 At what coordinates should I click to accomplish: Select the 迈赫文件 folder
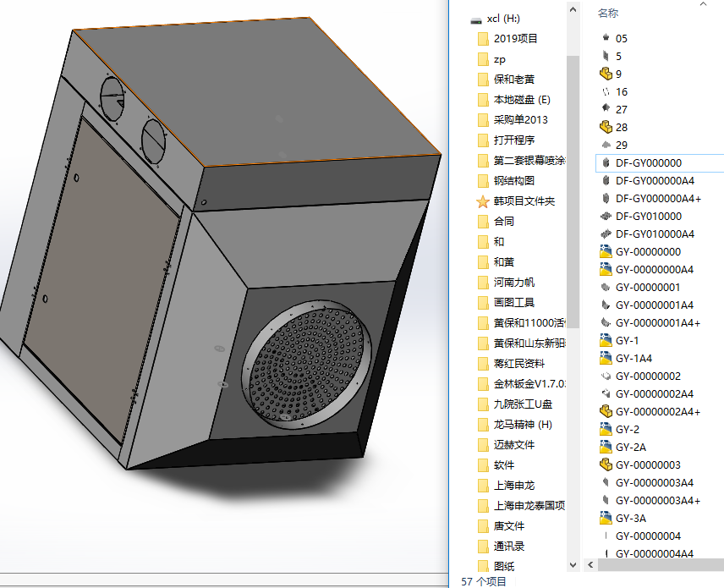514,445
